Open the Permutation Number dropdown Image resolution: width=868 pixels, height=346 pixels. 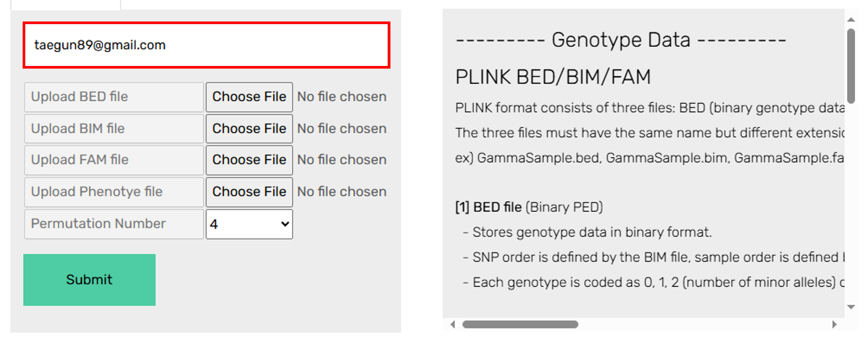click(249, 224)
